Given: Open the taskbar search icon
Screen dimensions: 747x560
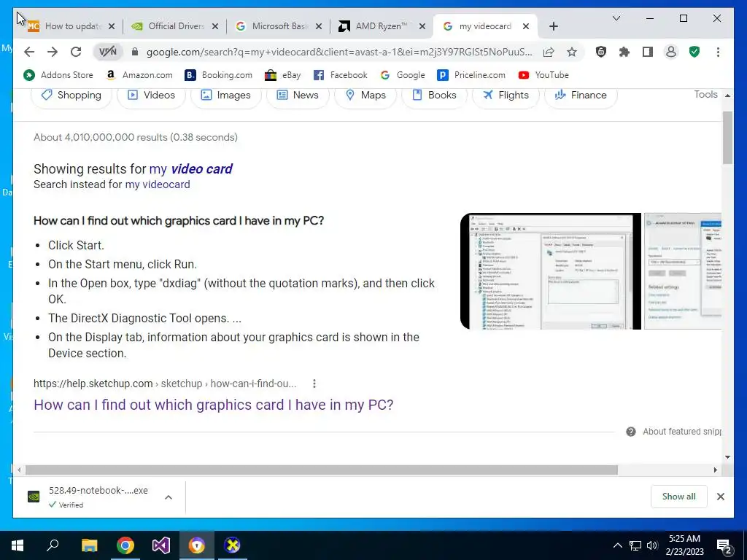Looking at the screenshot, I should (x=53, y=545).
